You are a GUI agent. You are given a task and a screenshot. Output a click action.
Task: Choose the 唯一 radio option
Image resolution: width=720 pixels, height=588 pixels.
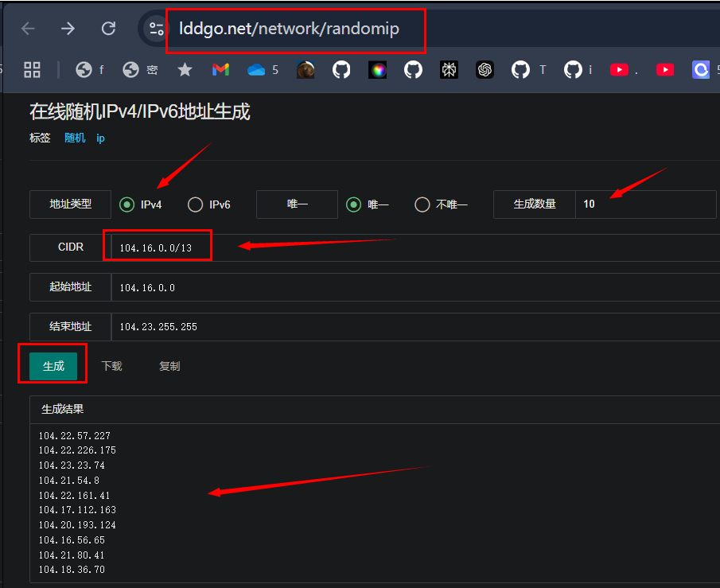(x=353, y=204)
